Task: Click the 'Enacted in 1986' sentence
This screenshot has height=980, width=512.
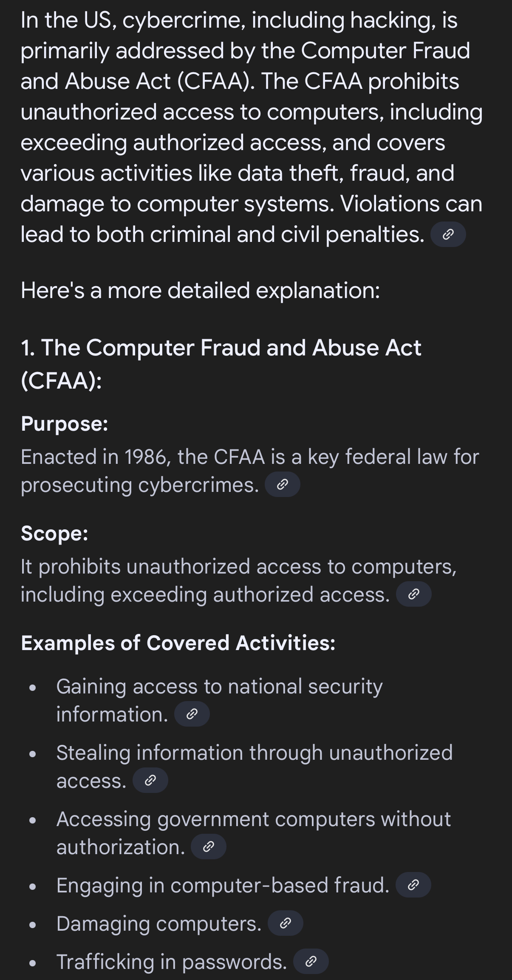Action: coord(250,471)
